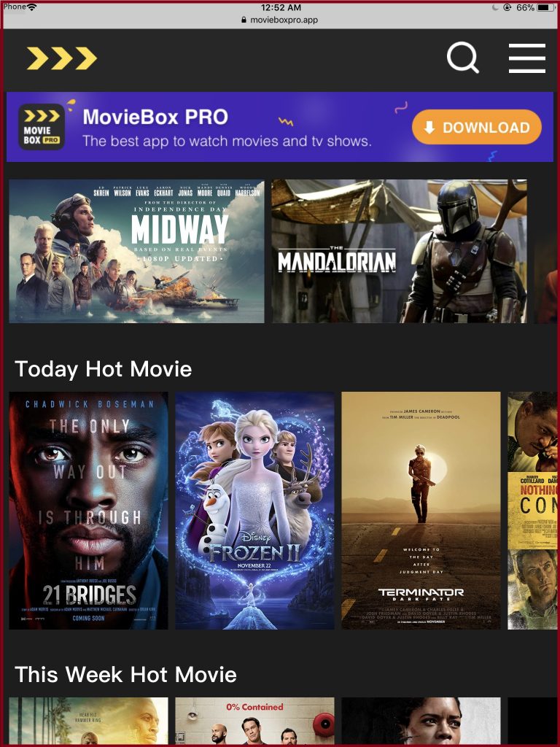
Task: Tap the Wi-Fi icon in status bar
Action: pyautogui.click(x=32, y=7)
